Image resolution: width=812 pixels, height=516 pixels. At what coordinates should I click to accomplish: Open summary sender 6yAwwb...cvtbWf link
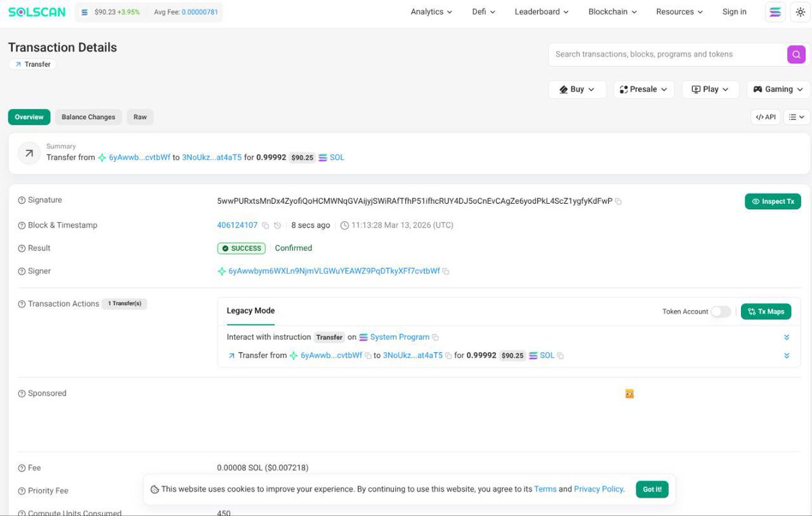[x=139, y=158]
